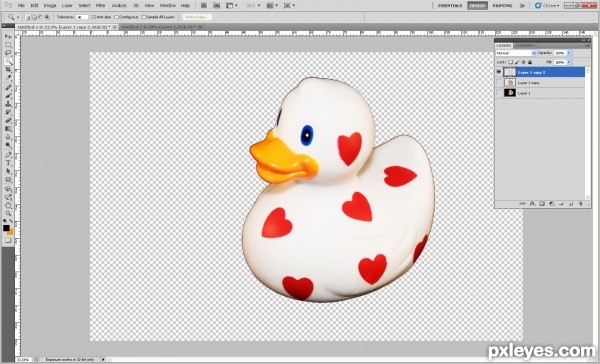Select the Magic Wand tool in toolbox

8,62
